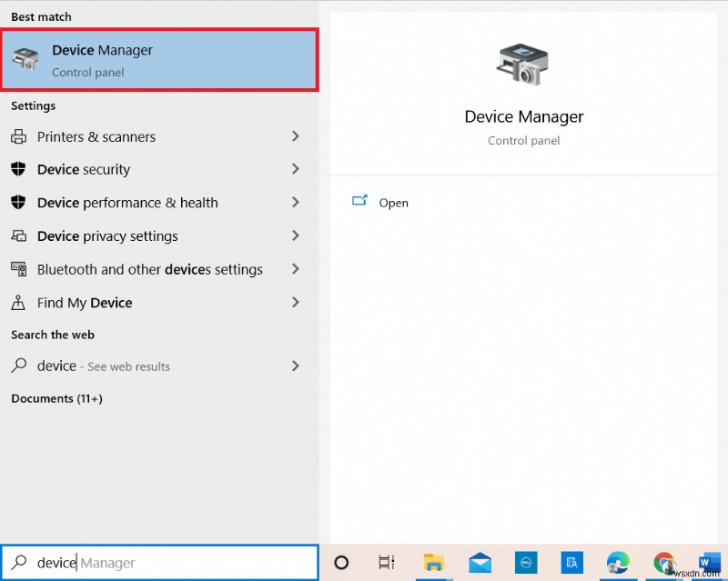Select Device privacy settings result
Image resolution: width=728 pixels, height=581 pixels.
107,236
